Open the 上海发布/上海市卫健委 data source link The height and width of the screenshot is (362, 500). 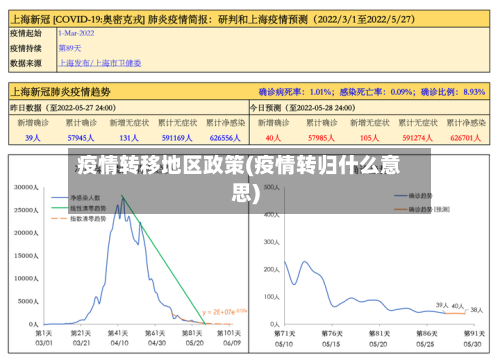[x=100, y=63]
